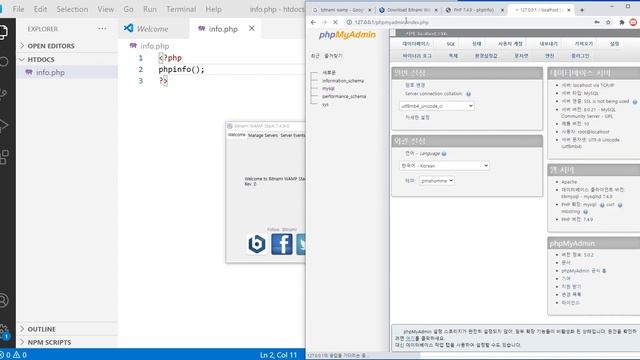Open the Edit menu in VS Code

click(40, 9)
